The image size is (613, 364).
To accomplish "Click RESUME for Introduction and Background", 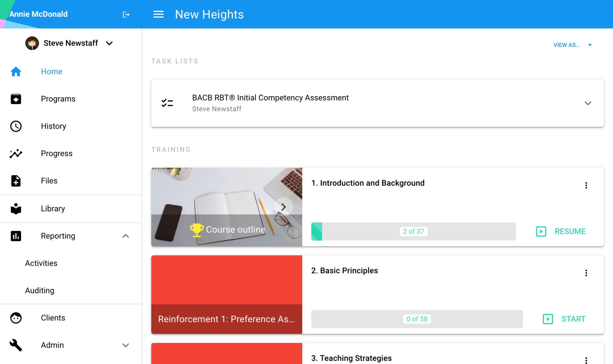I will pyautogui.click(x=561, y=231).
